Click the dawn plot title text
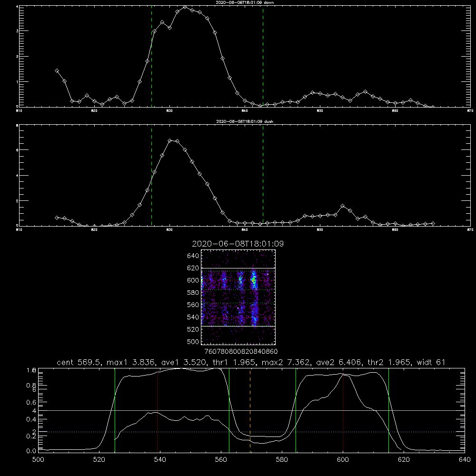This screenshot has height=476, width=476. (x=245, y=2)
